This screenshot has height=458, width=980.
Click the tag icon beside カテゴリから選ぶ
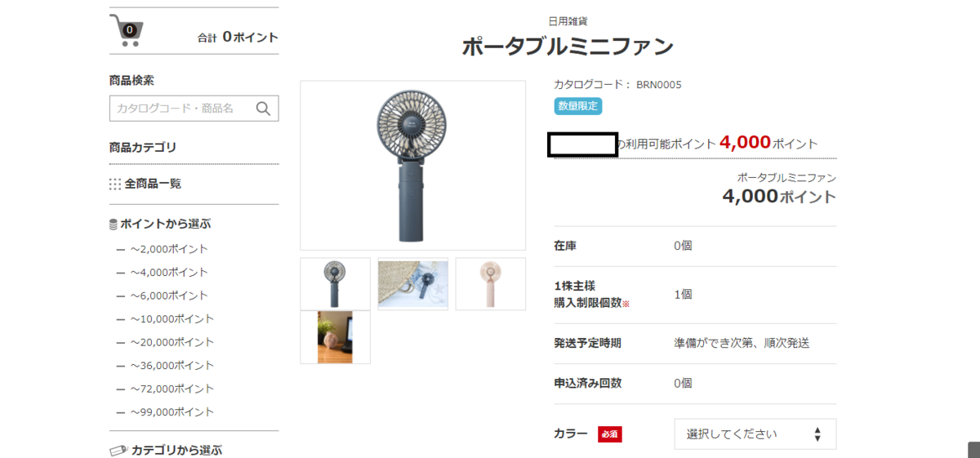[118, 451]
